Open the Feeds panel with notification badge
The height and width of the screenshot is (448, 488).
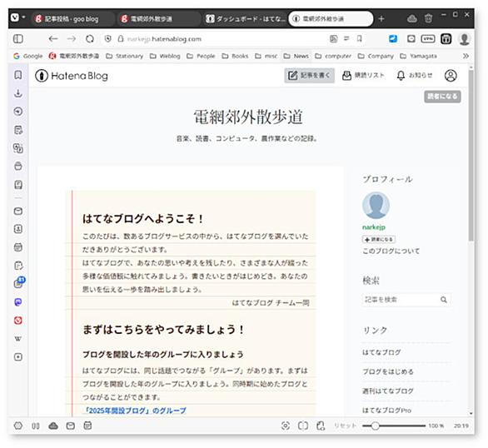click(x=19, y=282)
